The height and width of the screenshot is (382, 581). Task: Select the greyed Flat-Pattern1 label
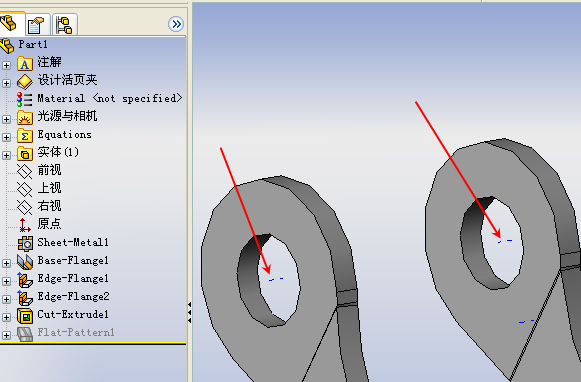(x=76, y=332)
